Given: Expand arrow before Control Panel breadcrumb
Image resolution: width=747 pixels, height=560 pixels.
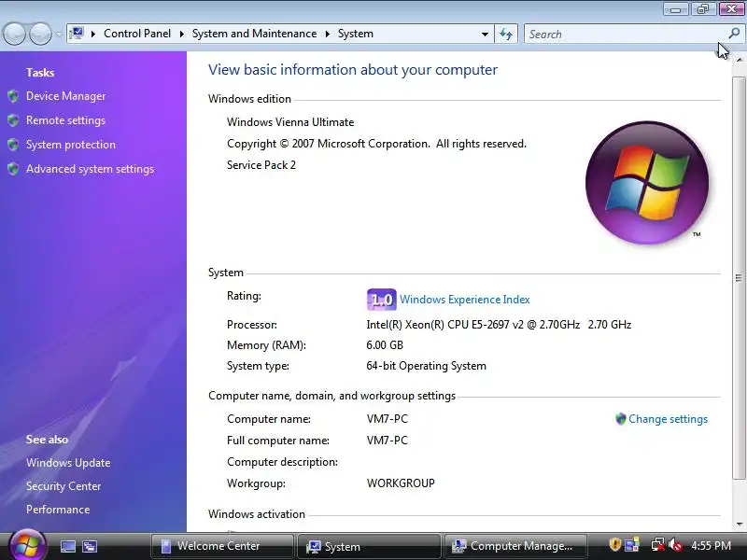Looking at the screenshot, I should coord(93,34).
